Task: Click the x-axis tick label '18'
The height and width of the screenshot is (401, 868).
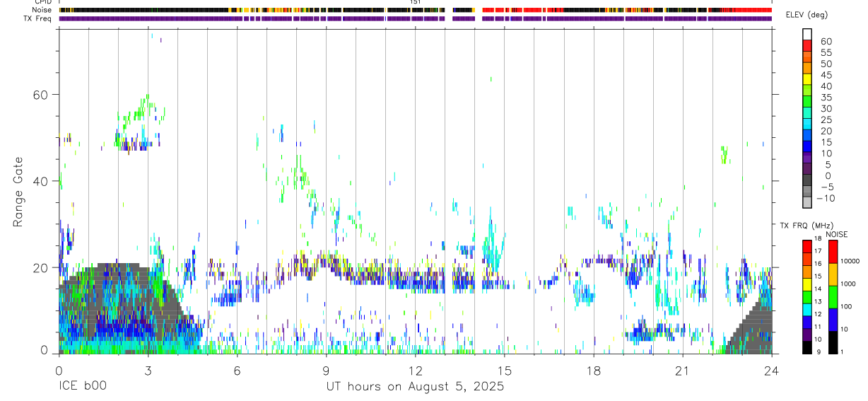Action: (593, 370)
